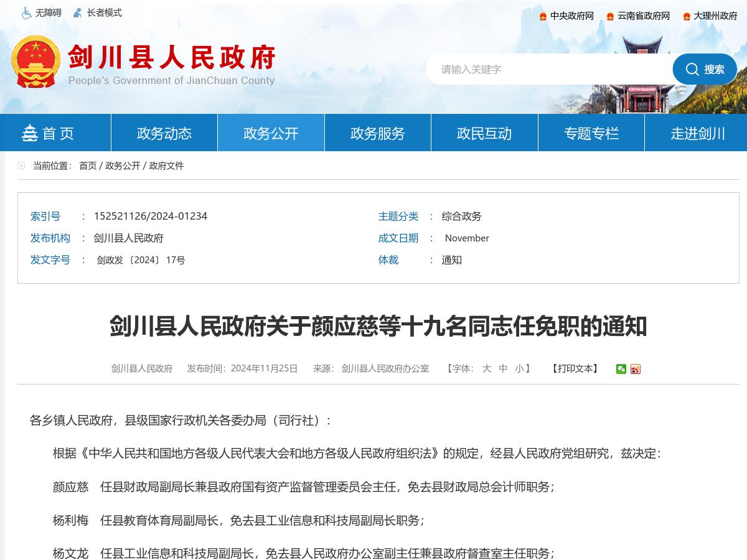Open the 政民互动 menu
The image size is (747, 560).
pyautogui.click(x=484, y=133)
